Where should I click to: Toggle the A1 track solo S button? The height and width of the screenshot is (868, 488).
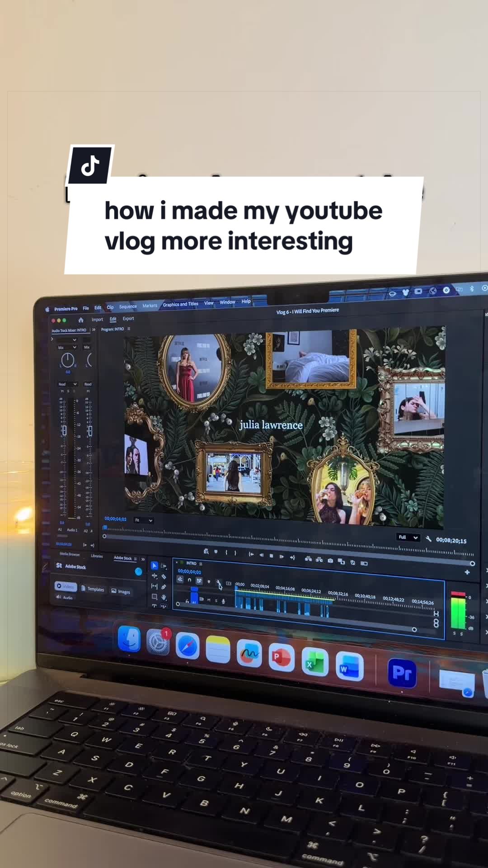216,600
